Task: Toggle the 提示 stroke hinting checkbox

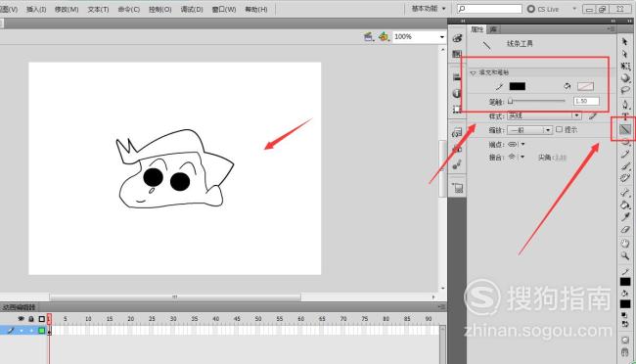Action: pyautogui.click(x=559, y=129)
